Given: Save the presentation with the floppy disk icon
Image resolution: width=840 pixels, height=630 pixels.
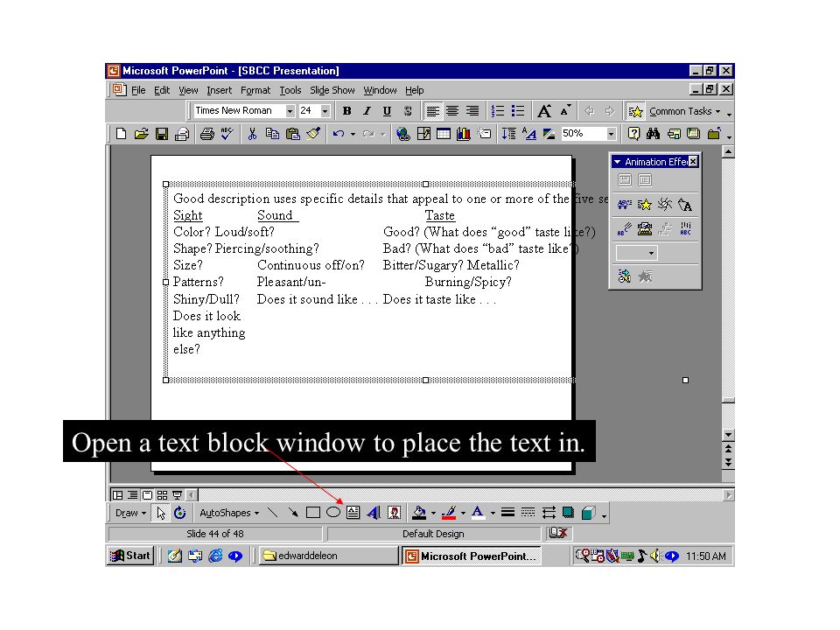Looking at the screenshot, I should [162, 133].
